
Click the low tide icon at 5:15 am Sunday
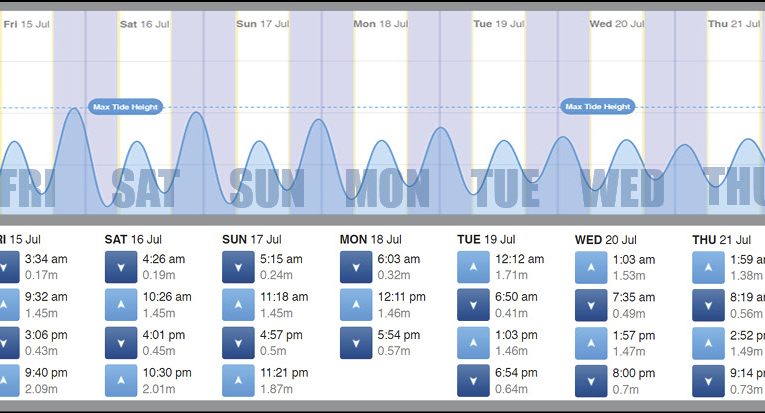[x=238, y=267]
